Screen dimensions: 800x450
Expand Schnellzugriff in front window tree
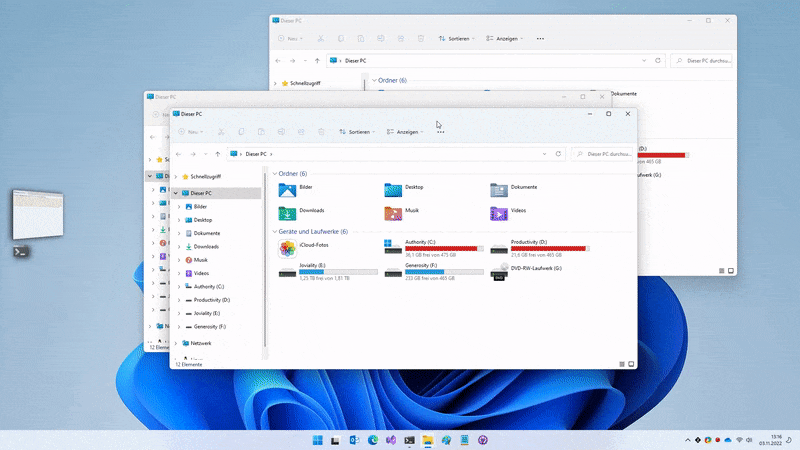[x=176, y=177]
